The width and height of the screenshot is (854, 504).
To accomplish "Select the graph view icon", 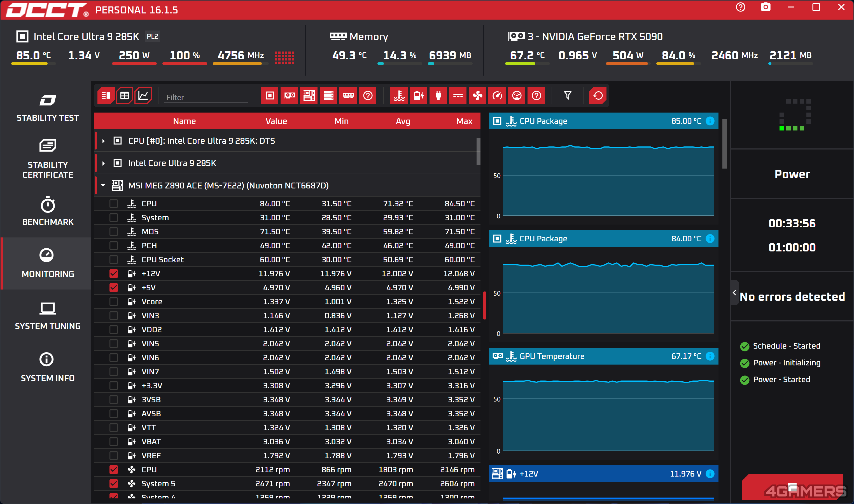I will tap(143, 95).
